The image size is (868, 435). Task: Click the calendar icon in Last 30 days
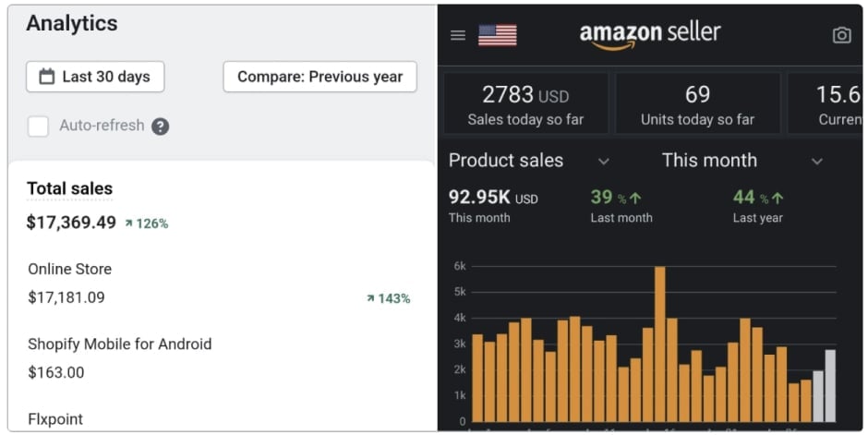[47, 77]
